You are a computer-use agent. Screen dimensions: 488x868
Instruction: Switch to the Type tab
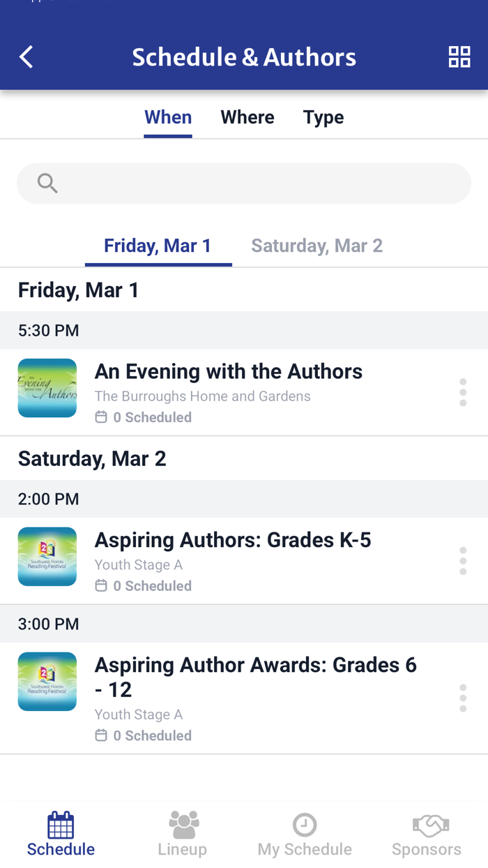pos(323,117)
